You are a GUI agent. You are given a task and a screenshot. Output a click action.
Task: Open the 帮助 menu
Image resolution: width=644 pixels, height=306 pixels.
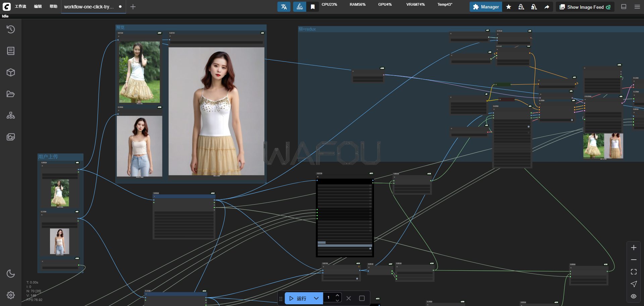tap(53, 6)
